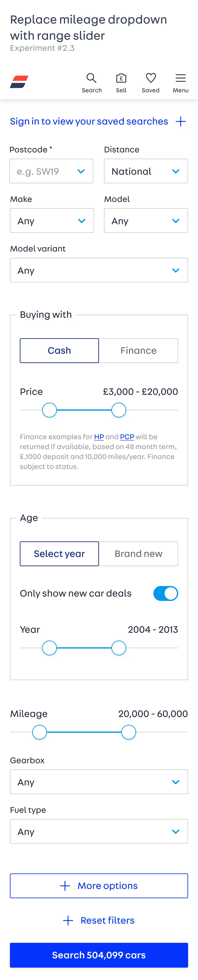Open the Sell icon in header

[121, 78]
